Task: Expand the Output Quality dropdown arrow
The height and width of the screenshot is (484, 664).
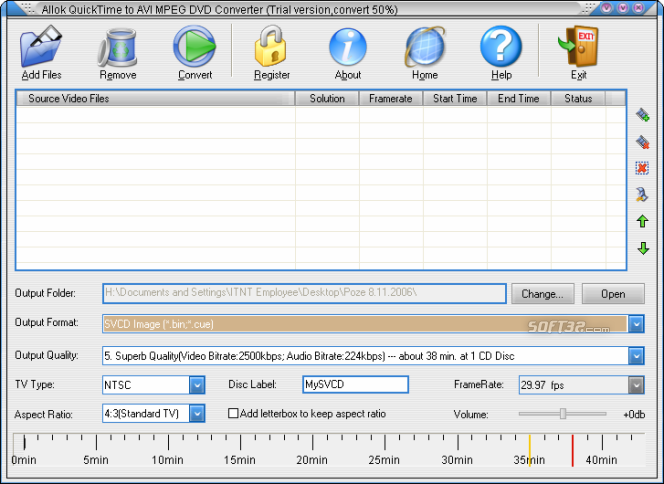Action: click(636, 356)
